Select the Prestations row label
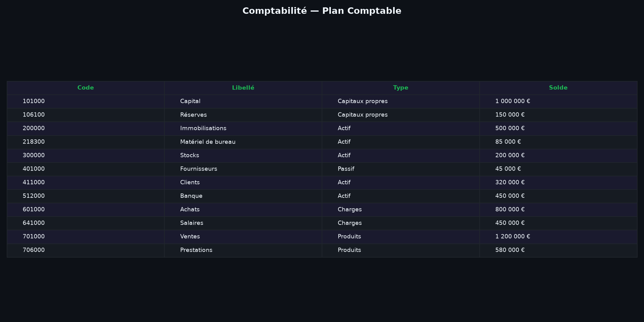 click(196, 250)
